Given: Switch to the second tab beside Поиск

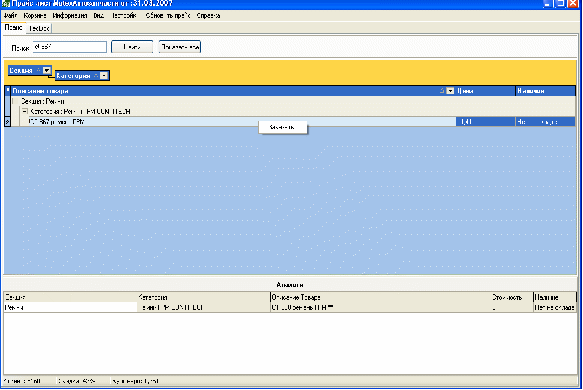Looking at the screenshot, I should 39,28.
